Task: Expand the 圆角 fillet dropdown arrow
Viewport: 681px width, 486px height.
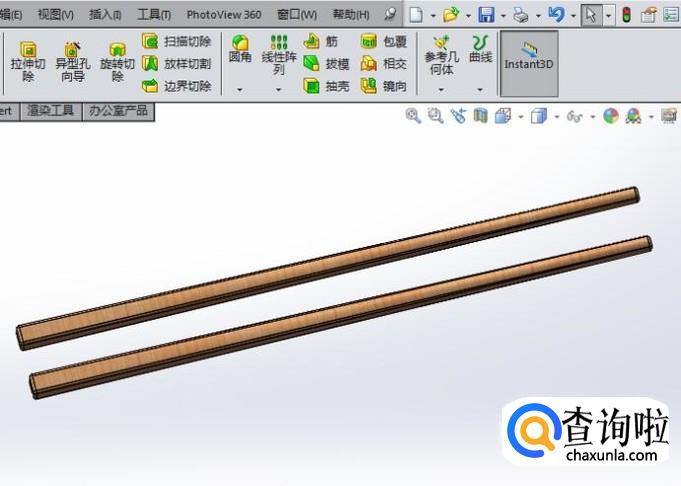Action: coord(240,90)
